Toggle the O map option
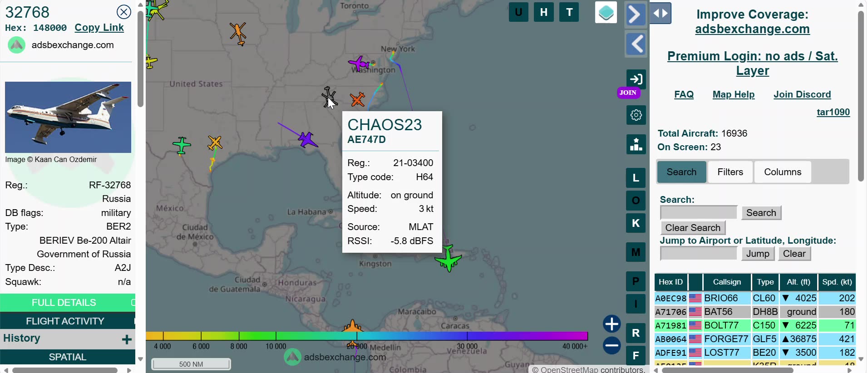The width and height of the screenshot is (868, 373). (636, 201)
